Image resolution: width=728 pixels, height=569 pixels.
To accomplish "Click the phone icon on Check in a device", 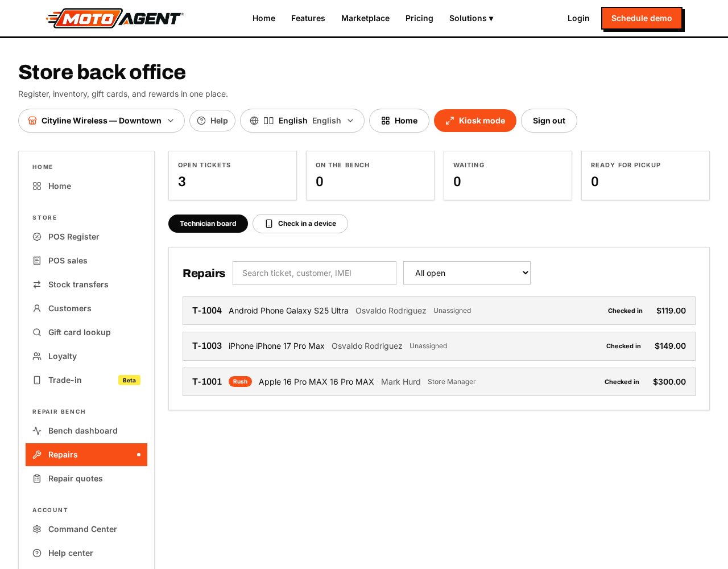I will 269,224.
